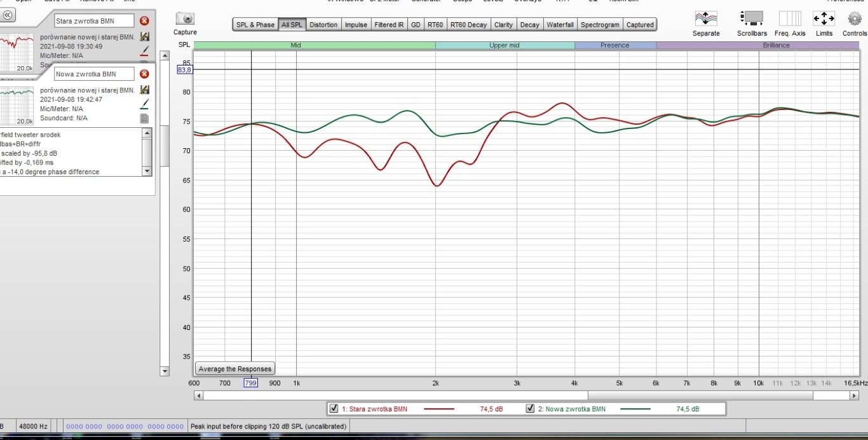The image size is (868, 440).
Task: Click the measurement list scroll up arrow
Action: tap(165, 56)
